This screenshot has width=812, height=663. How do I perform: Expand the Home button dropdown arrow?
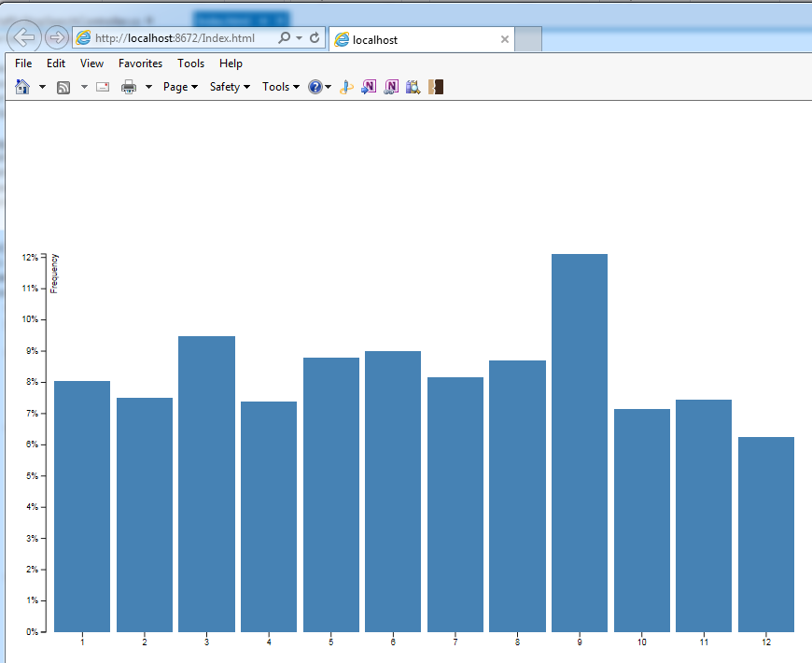click(42, 87)
